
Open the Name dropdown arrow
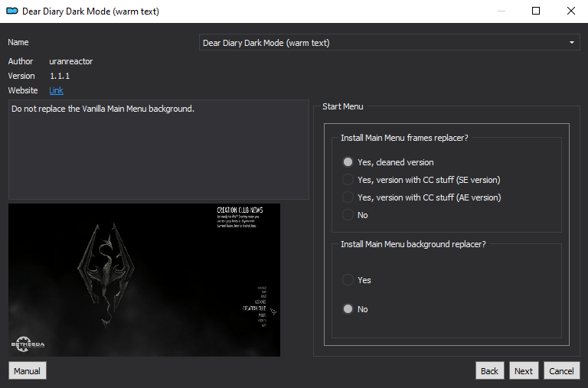tap(571, 42)
